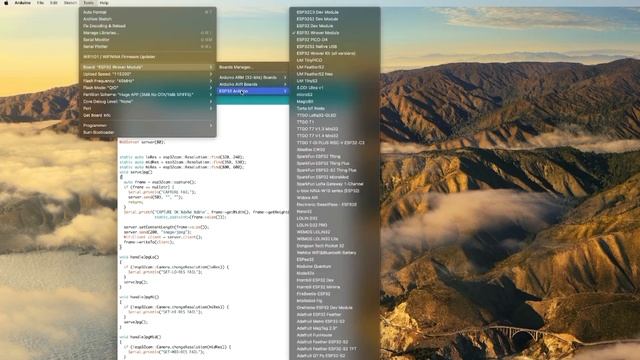Select TTGO LoRa32-OLED board

[x=335, y=116]
